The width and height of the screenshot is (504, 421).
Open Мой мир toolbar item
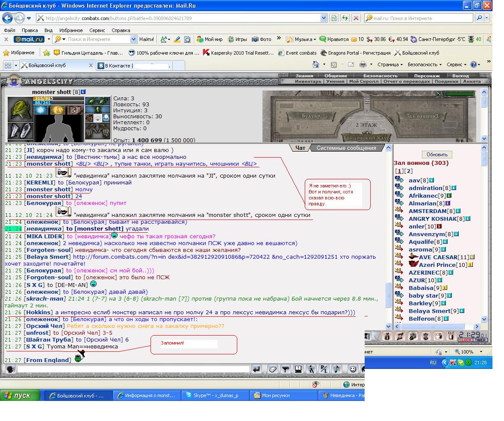click(209, 39)
